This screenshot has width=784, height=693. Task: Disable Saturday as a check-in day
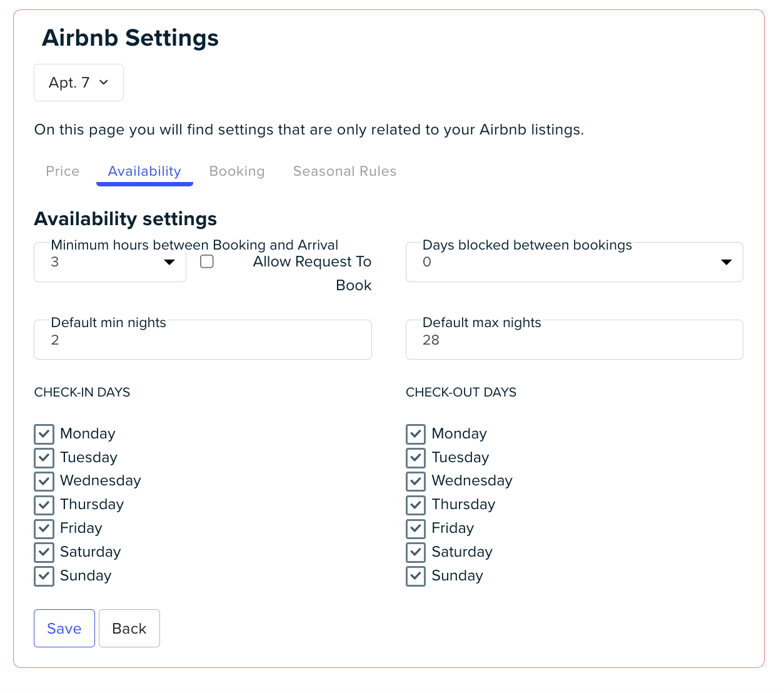44,552
